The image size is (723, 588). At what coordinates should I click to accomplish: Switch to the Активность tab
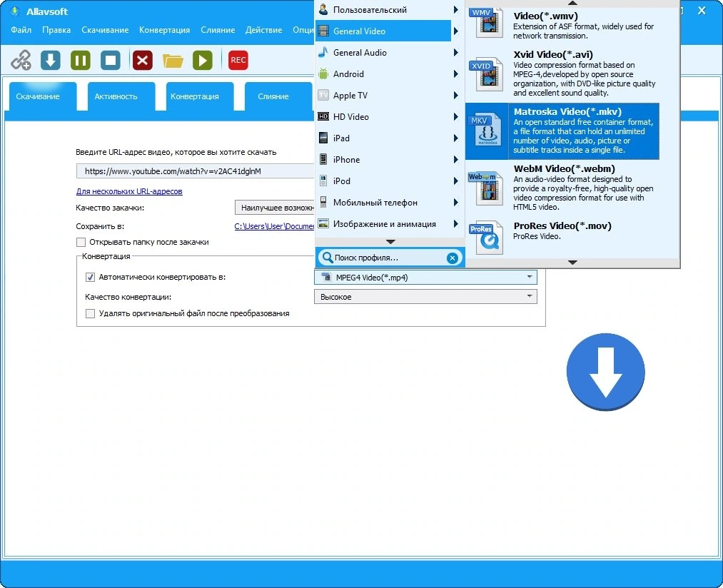point(121,96)
